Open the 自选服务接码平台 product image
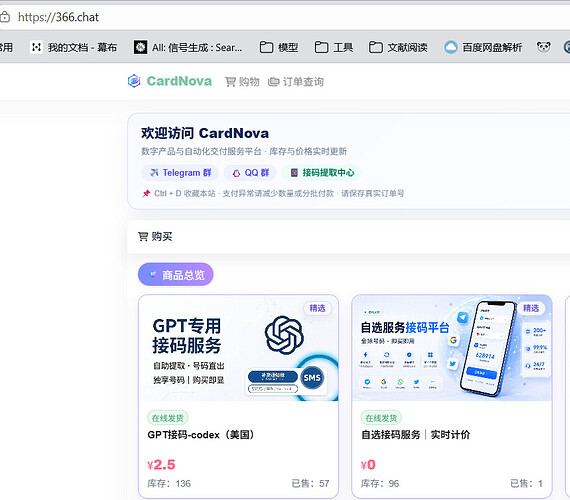570x500 pixels. 452,348
